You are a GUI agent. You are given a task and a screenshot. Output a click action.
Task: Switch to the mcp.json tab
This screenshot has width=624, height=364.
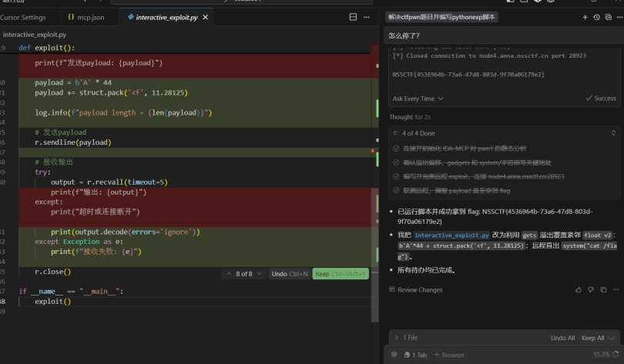86,17
